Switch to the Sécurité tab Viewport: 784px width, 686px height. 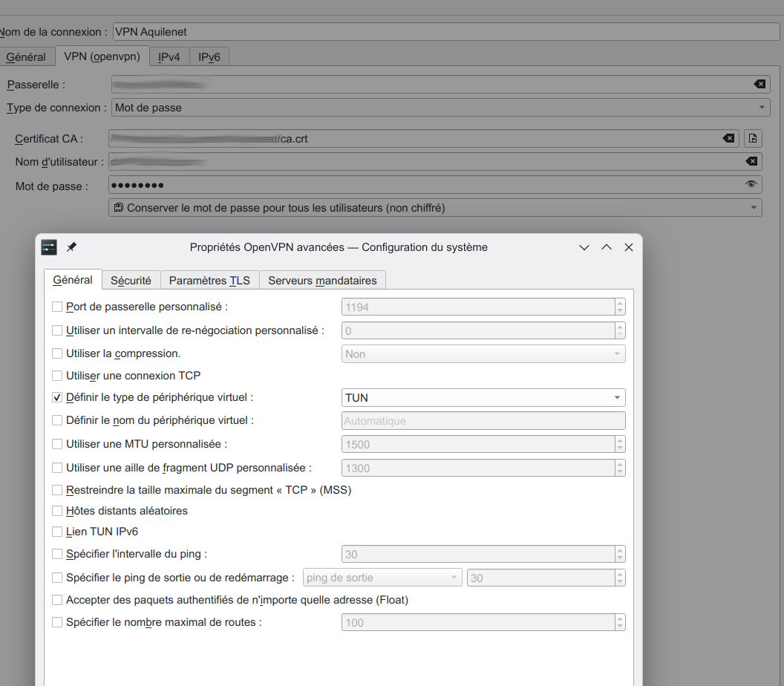click(131, 281)
